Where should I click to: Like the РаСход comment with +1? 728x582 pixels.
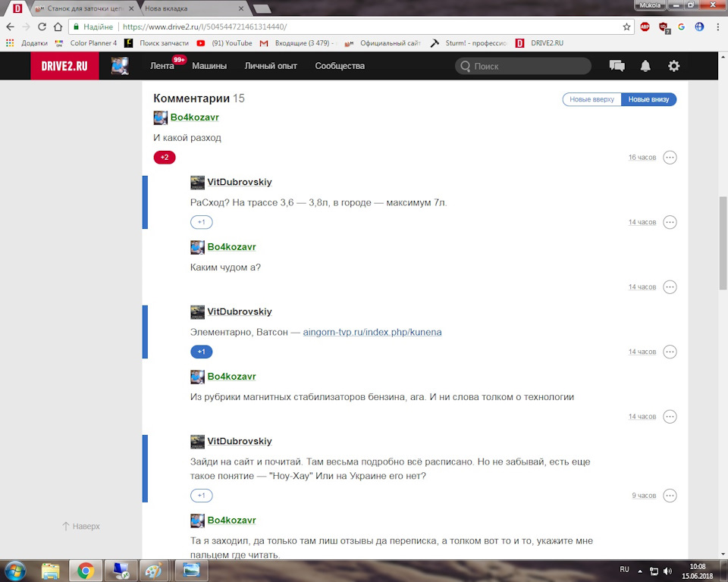pyautogui.click(x=202, y=222)
